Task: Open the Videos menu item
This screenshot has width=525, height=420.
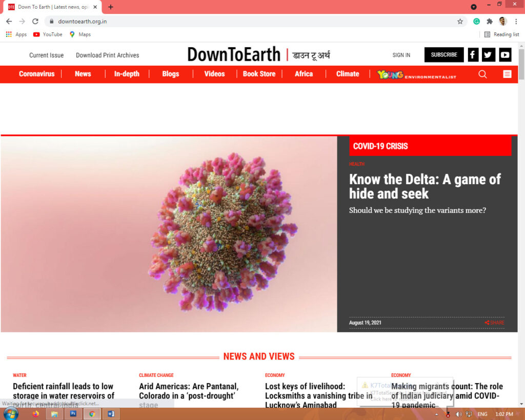Action: pyautogui.click(x=215, y=74)
